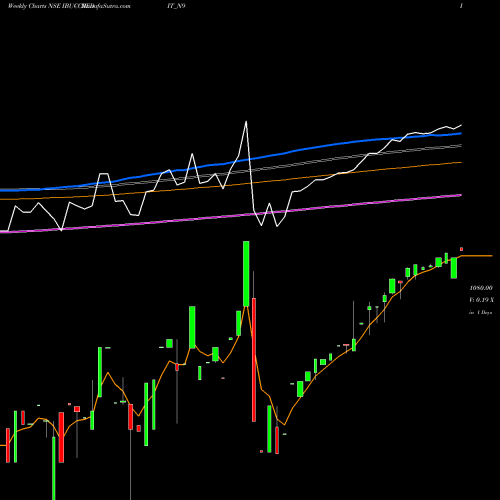Click the 'IT_N9' symbol label
Screen dimensions: 500x500
[176, 6]
